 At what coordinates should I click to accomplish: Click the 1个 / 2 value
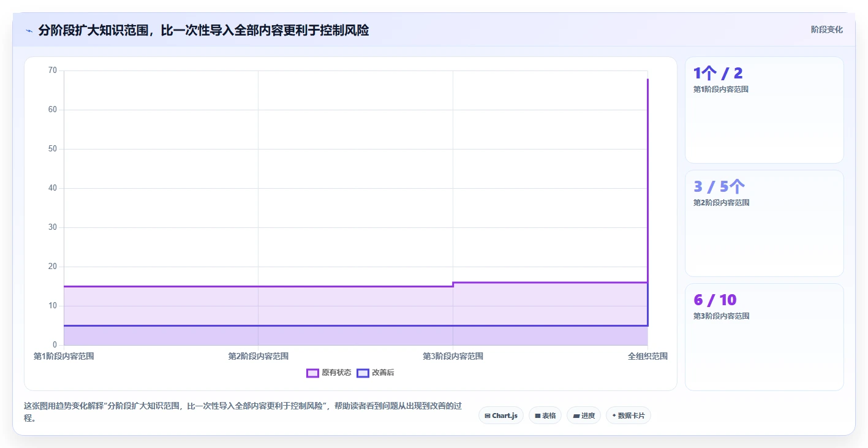(x=718, y=74)
